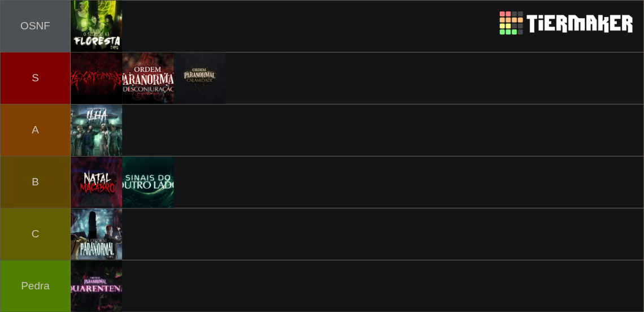Image resolution: width=644 pixels, height=312 pixels.
Task: Click the TierMaker colored grid icon
Action: coord(511,23)
